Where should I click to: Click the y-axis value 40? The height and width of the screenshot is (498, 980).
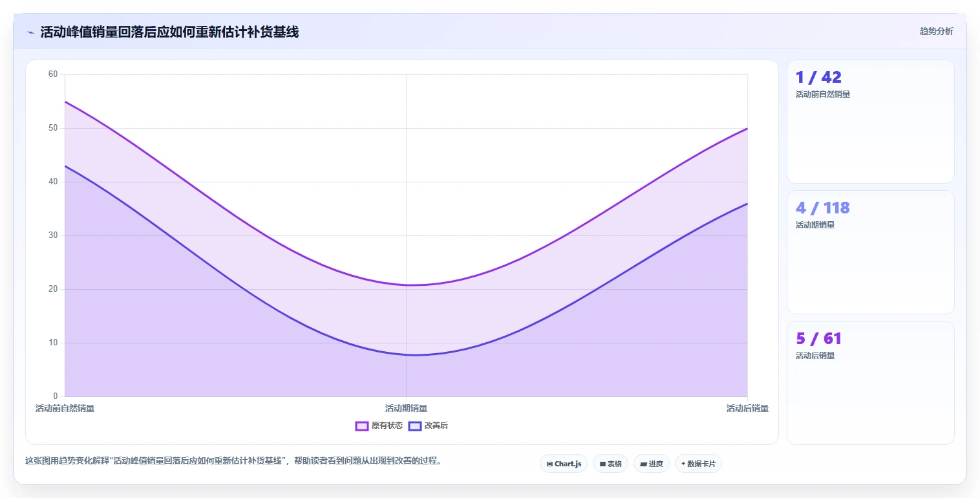[53, 182]
